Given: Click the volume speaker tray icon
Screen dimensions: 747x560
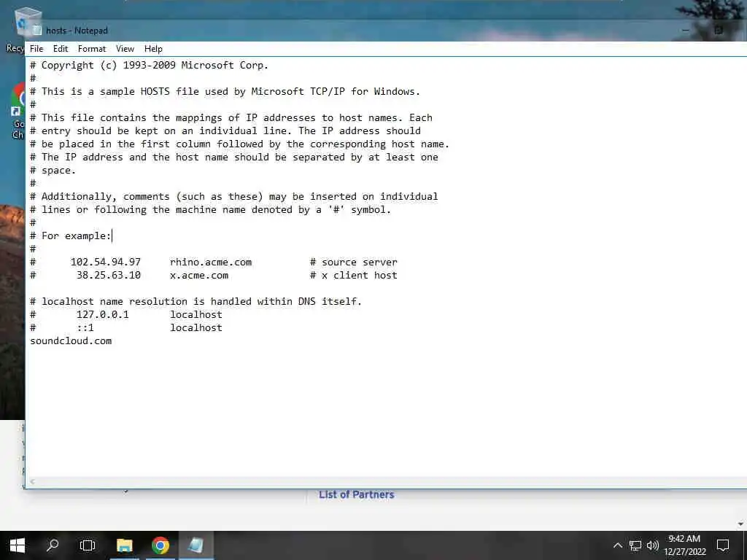Looking at the screenshot, I should pyautogui.click(x=653, y=545).
